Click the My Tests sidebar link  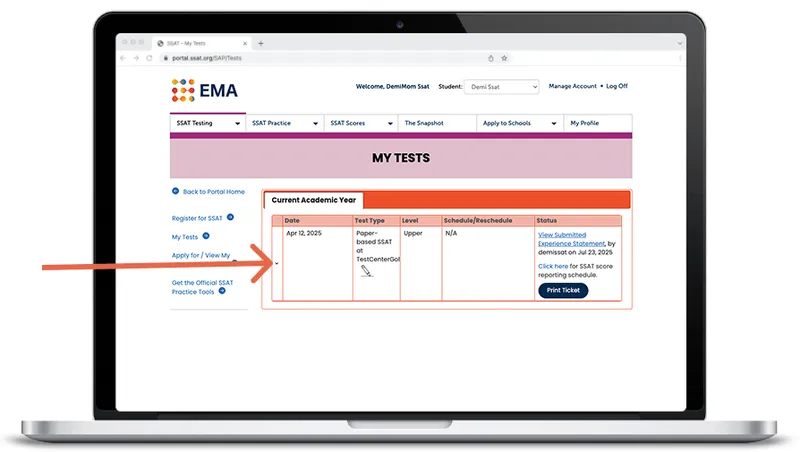tap(185, 237)
